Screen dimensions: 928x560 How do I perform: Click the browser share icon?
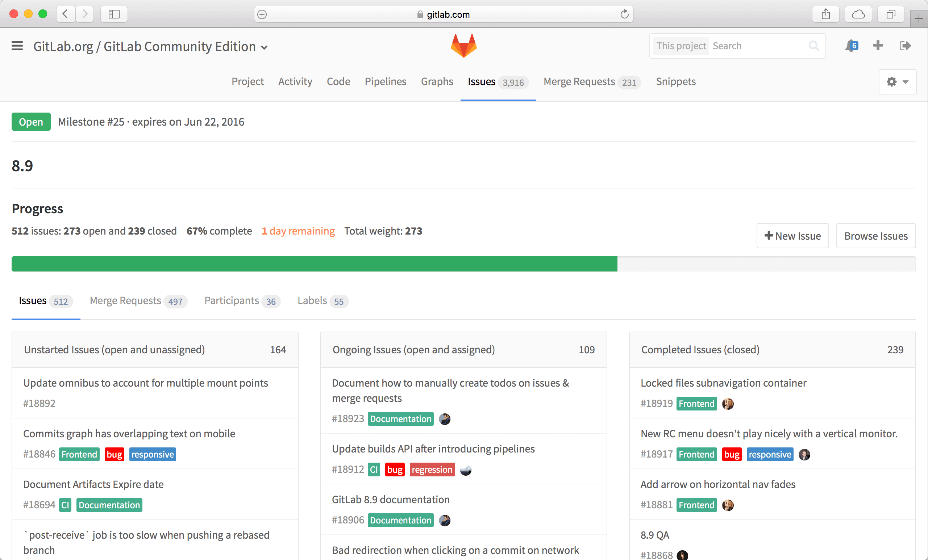click(825, 14)
